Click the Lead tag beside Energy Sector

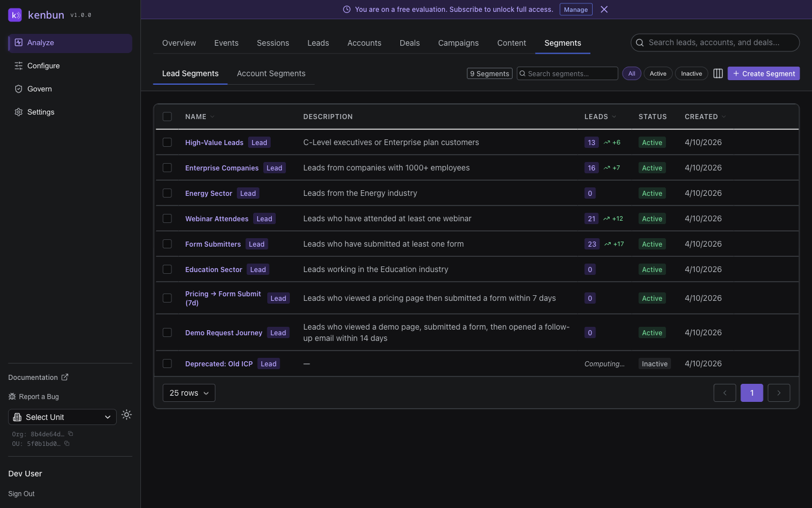click(x=248, y=193)
